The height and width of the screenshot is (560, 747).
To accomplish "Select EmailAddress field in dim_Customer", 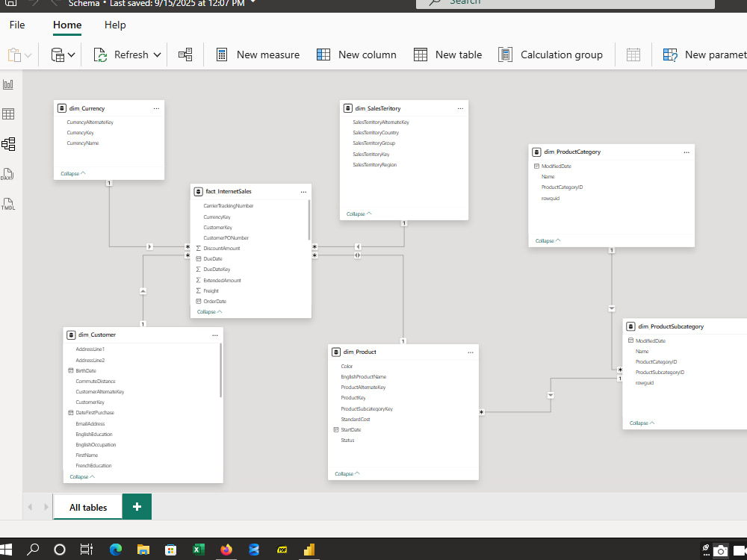I will [90, 424].
